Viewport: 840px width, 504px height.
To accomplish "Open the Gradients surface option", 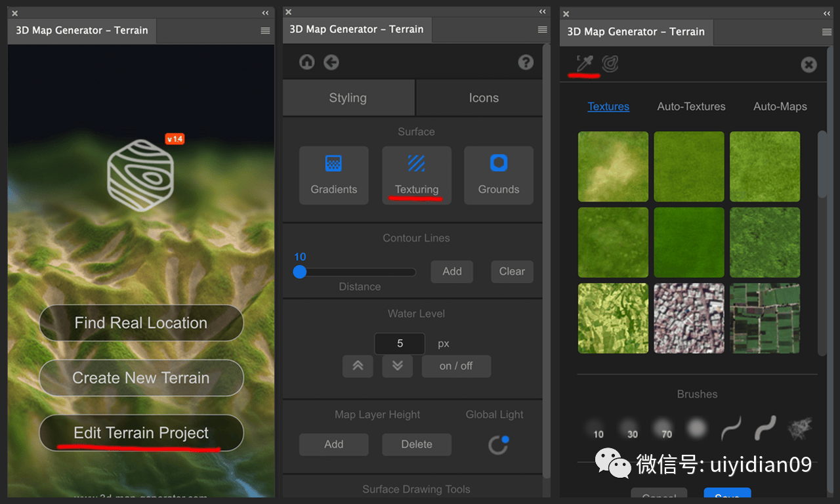I will pos(333,175).
